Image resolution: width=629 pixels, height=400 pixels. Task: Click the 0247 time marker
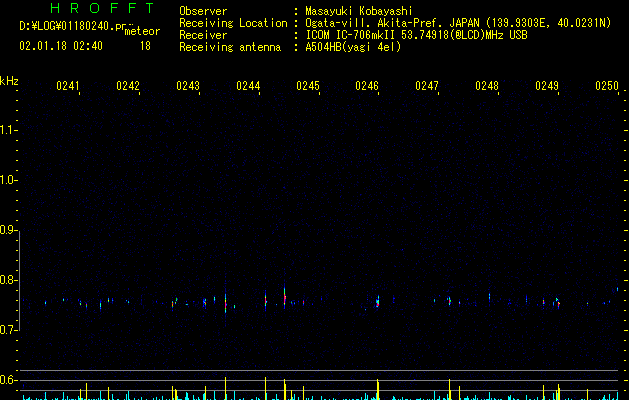[x=427, y=86]
